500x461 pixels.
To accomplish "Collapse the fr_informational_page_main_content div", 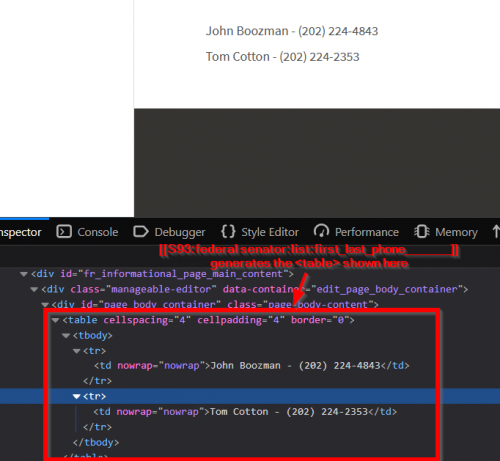I will 24,274.
